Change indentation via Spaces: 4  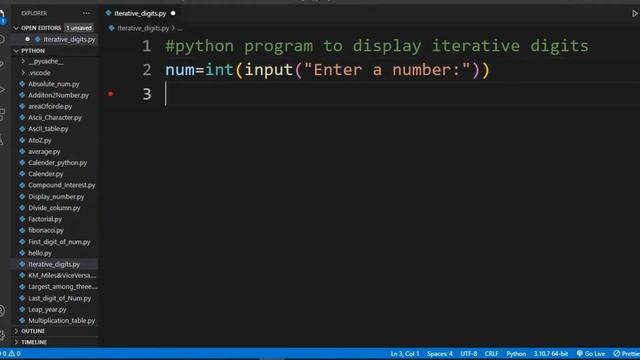pos(440,353)
